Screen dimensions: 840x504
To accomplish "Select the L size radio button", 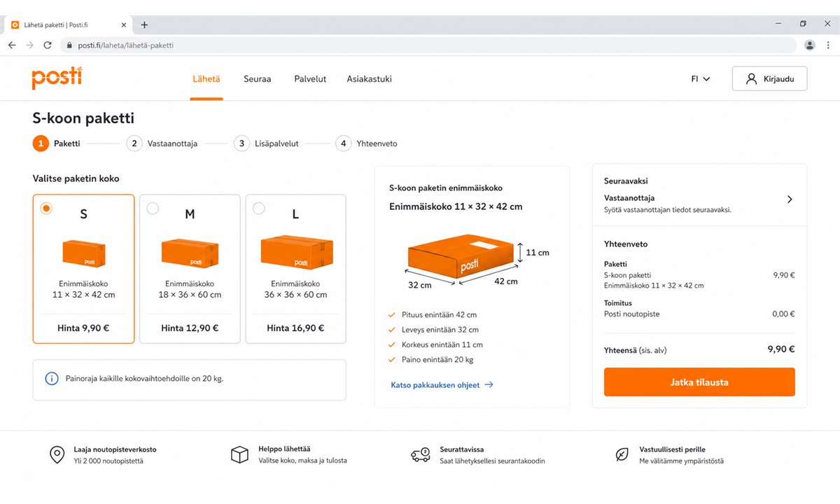I will (258, 209).
